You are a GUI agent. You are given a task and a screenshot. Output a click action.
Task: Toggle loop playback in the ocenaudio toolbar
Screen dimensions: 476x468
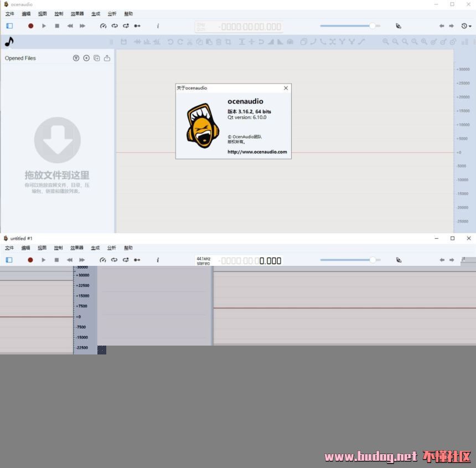[114, 26]
